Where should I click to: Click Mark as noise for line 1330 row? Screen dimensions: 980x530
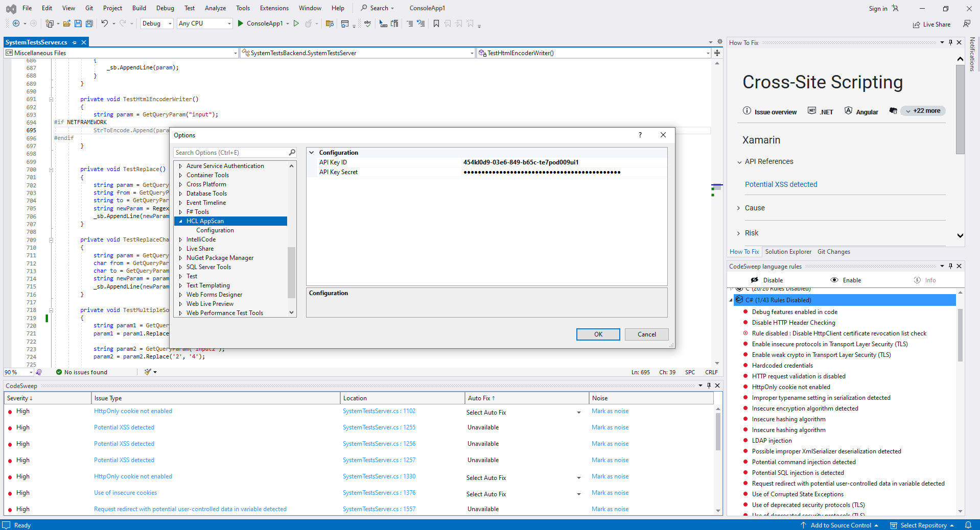click(x=610, y=476)
